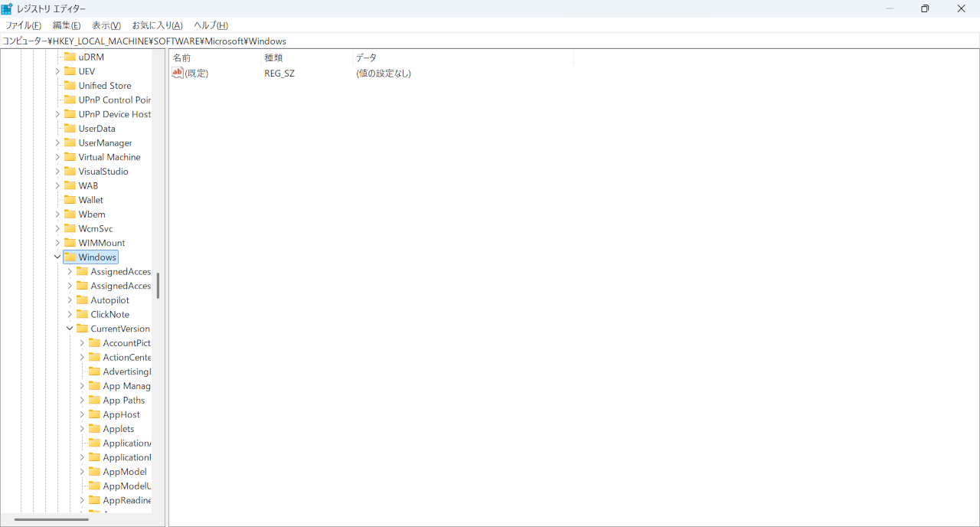Minimize the Registry Editor window
Image resolution: width=980 pixels, height=527 pixels.
[890, 8]
